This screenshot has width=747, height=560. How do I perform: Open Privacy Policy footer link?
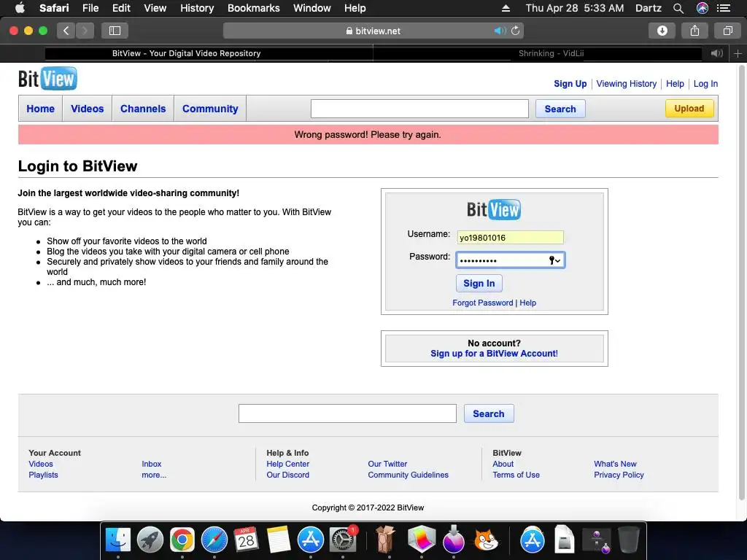pyautogui.click(x=619, y=475)
